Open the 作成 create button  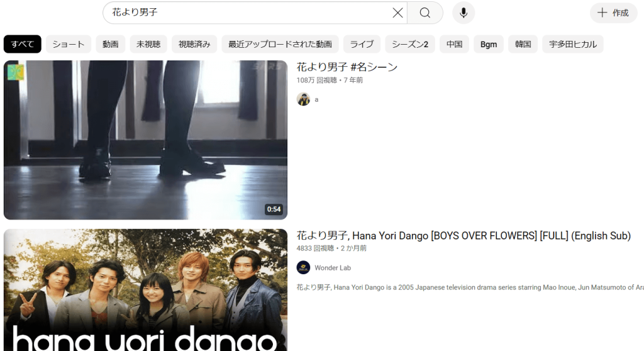point(613,13)
